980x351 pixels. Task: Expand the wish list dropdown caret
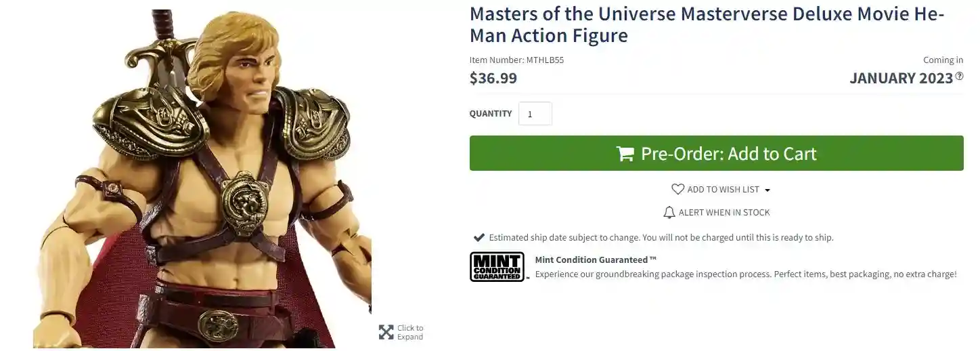(767, 190)
